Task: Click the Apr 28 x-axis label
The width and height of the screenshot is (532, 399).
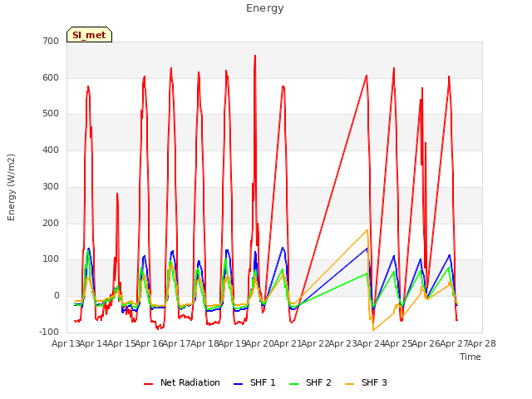Action: coord(482,343)
